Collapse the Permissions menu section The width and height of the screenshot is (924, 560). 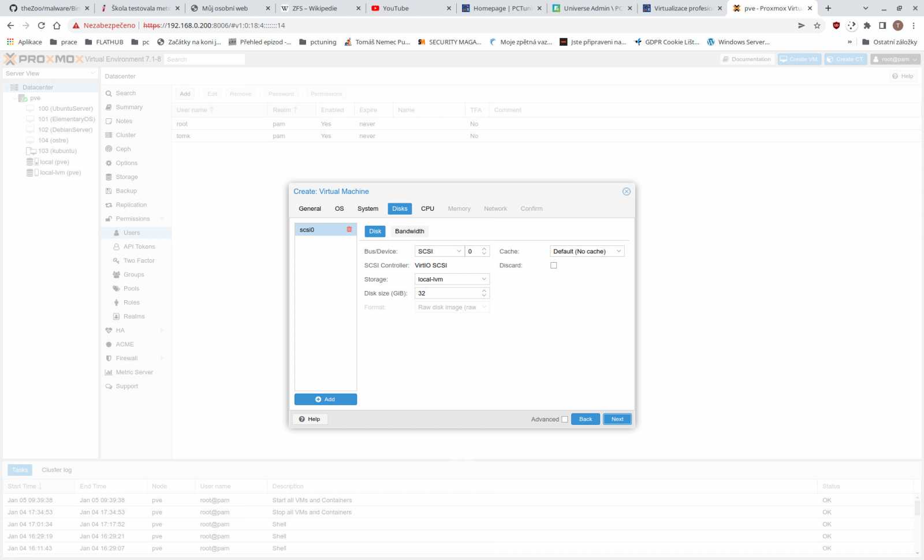coord(162,219)
